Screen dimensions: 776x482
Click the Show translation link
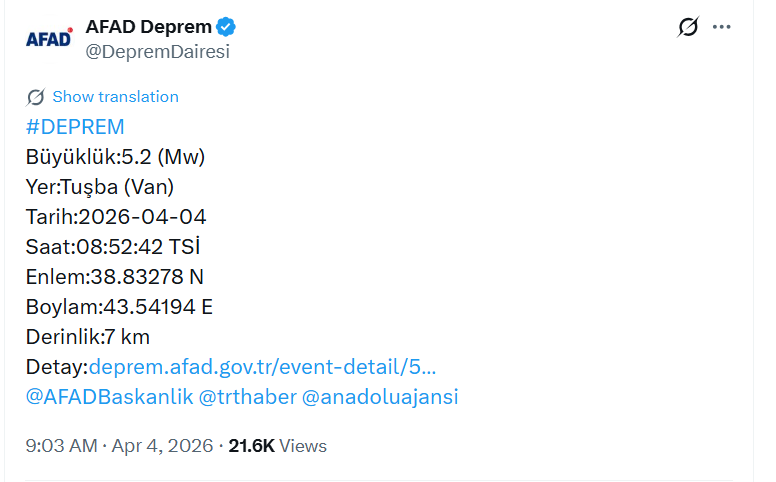[115, 97]
